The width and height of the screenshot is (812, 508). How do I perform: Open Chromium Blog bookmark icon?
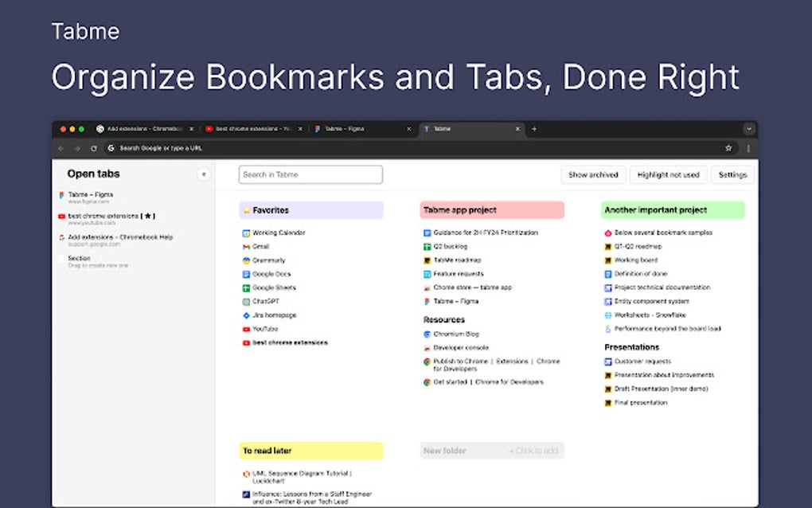[427, 334]
